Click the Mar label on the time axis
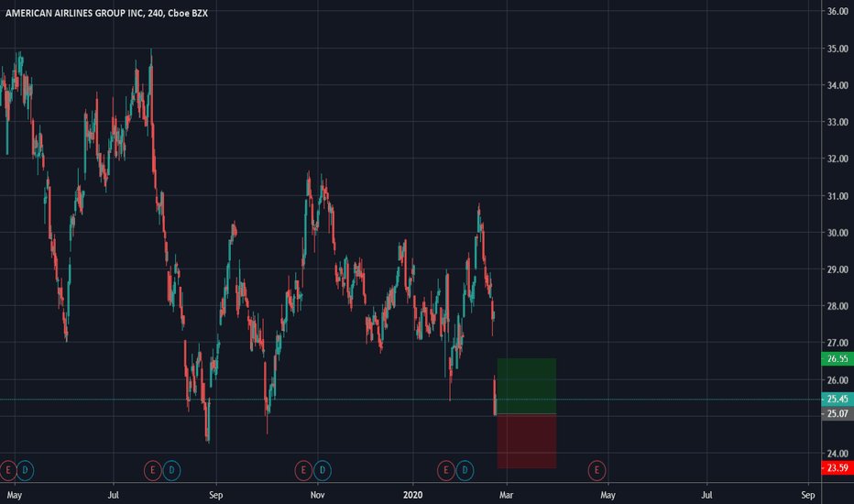The image size is (854, 504). click(506, 495)
